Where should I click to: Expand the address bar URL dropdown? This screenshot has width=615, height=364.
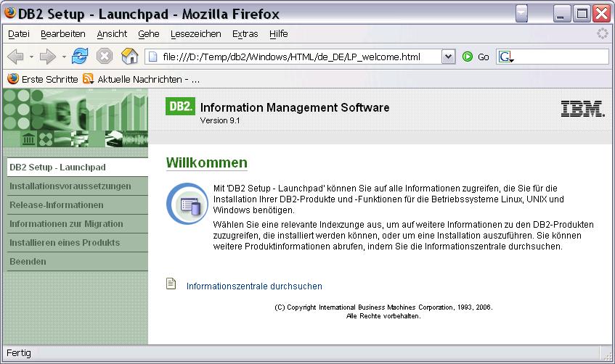pos(448,57)
